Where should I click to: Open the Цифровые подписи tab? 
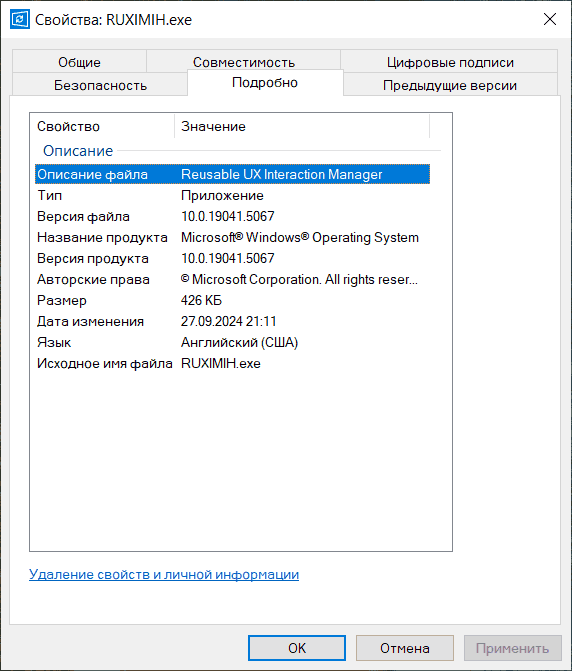(450, 62)
